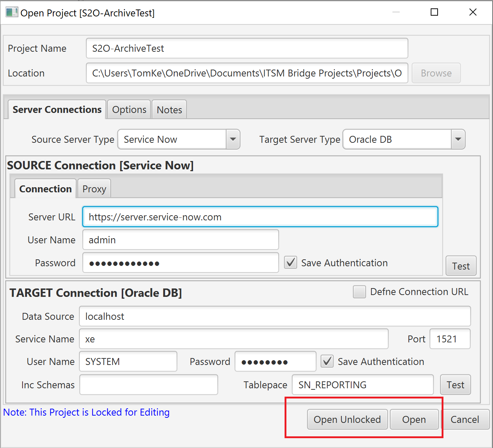
Task: Enable the Defne Connection URL checkbox
Action: point(359,292)
